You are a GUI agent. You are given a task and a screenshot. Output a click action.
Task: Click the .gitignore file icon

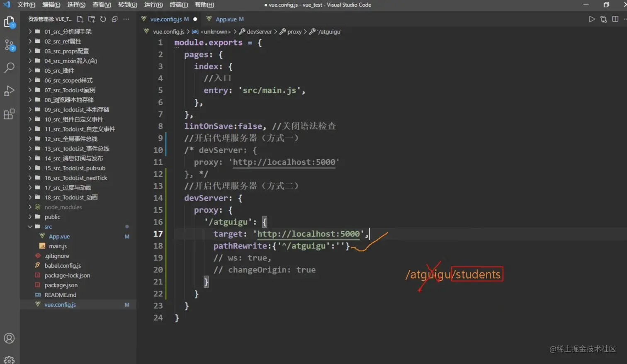click(38, 256)
